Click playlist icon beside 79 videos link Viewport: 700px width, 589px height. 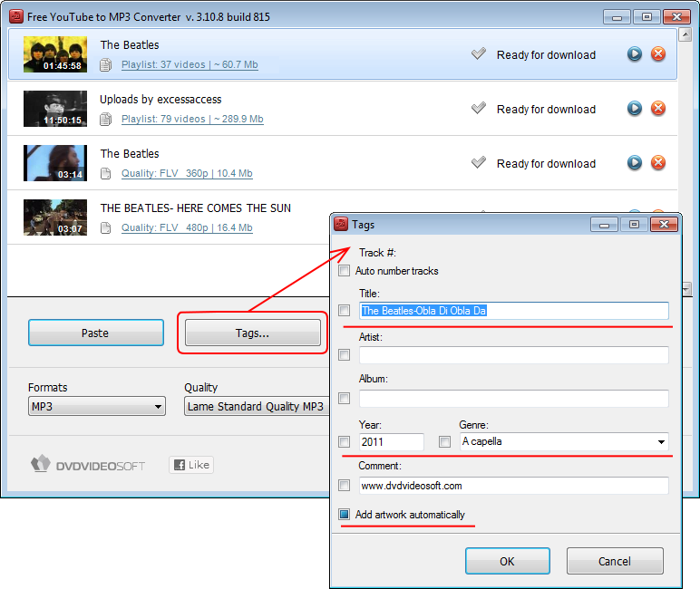(x=106, y=119)
